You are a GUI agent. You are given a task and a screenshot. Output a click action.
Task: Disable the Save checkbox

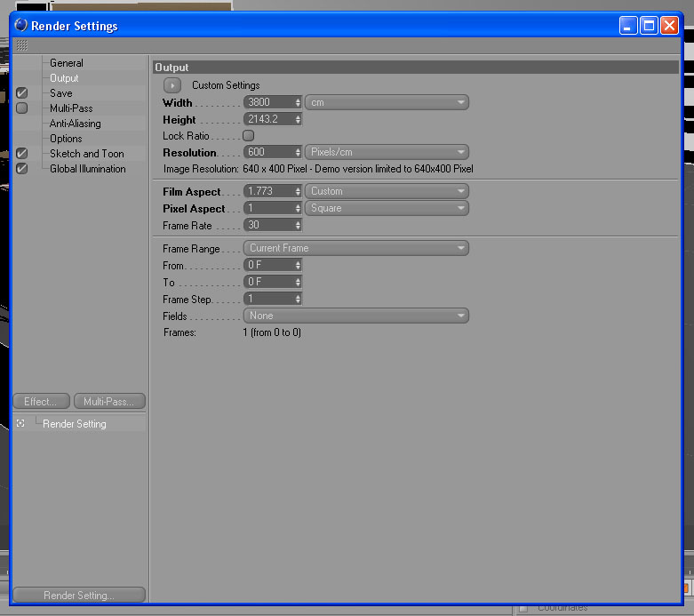[21, 93]
